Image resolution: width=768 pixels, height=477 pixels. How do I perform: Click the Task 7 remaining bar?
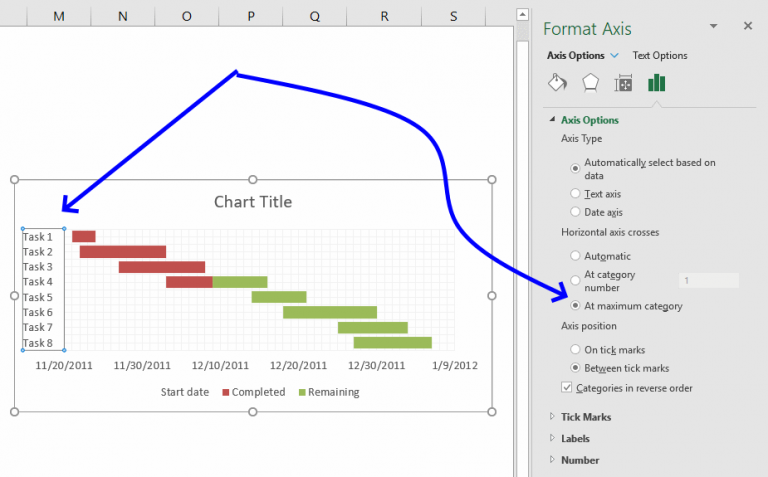pos(373,327)
